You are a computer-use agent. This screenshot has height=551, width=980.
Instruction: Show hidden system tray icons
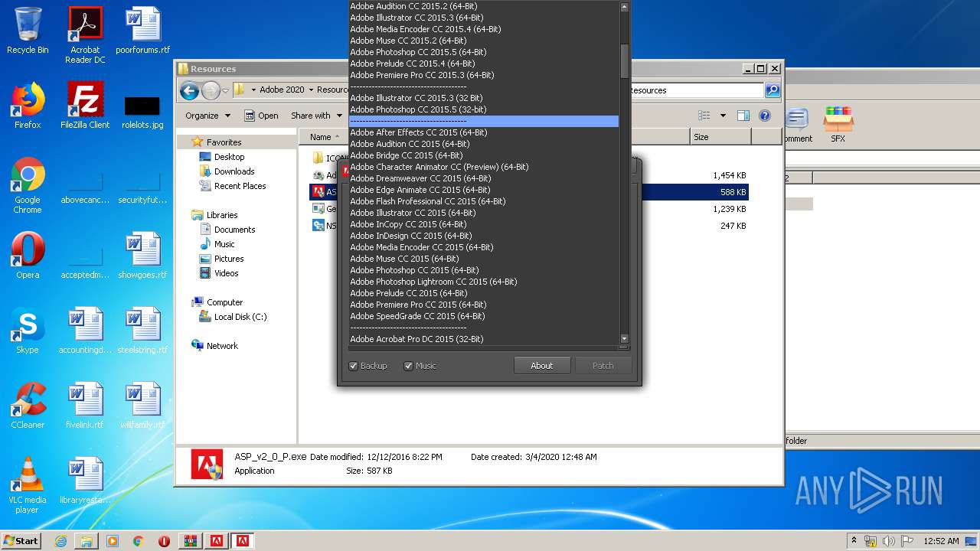pos(854,541)
